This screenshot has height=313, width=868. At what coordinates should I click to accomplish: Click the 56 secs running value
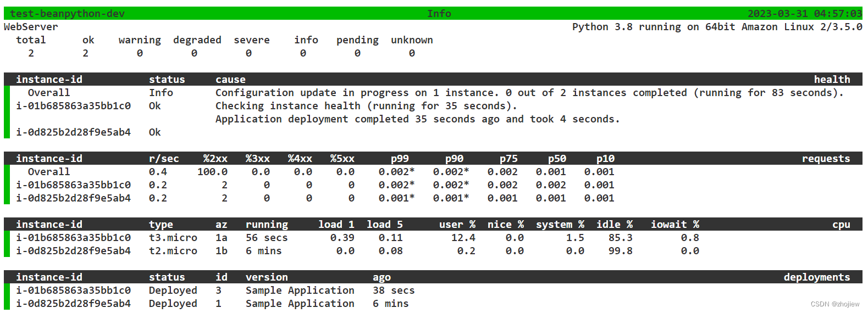(x=267, y=238)
